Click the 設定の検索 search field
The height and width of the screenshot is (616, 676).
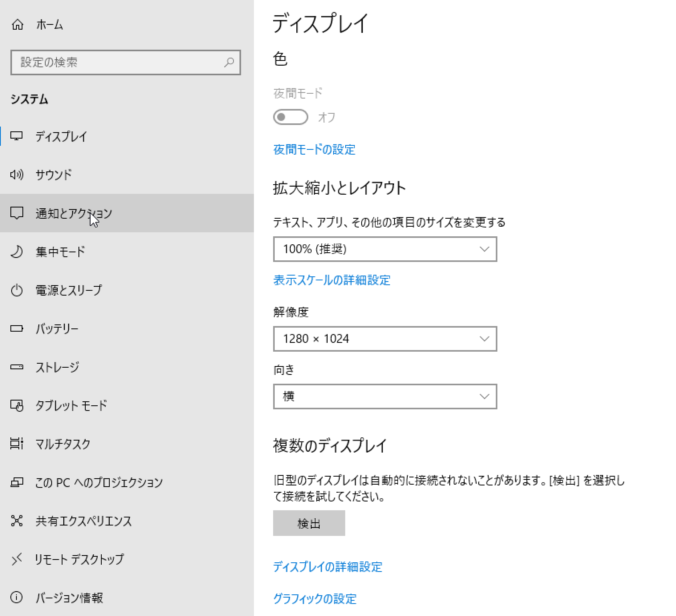click(x=126, y=62)
